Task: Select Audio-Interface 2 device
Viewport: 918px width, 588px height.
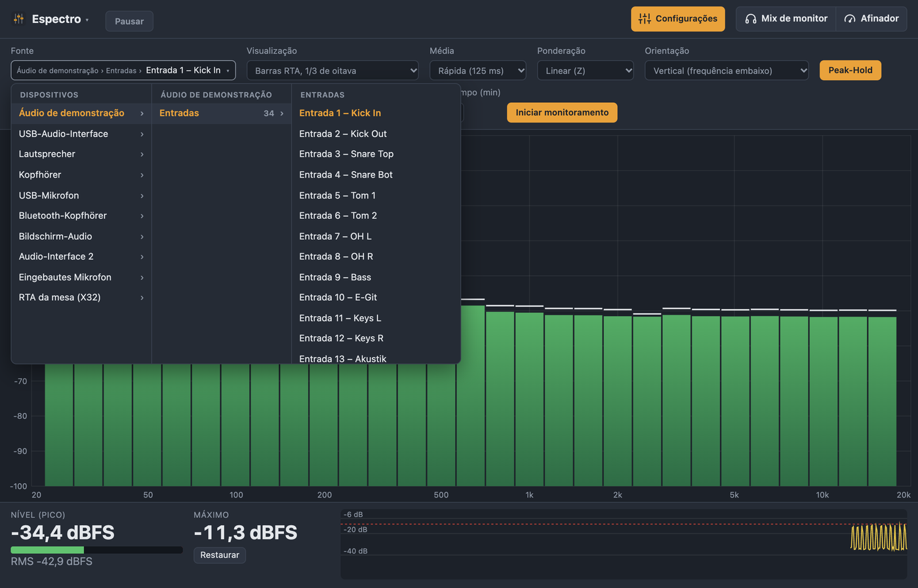Action: click(x=81, y=257)
